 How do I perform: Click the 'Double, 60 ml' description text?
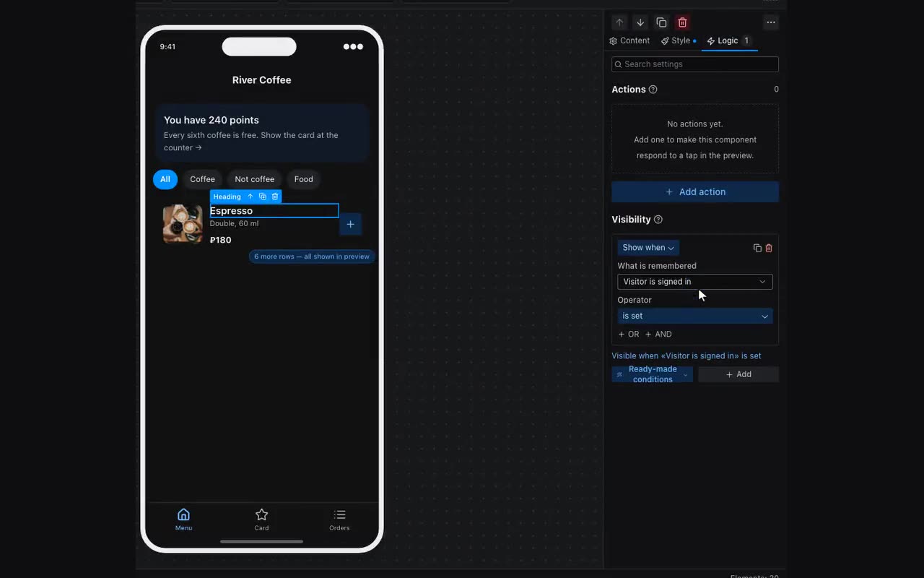pyautogui.click(x=234, y=224)
